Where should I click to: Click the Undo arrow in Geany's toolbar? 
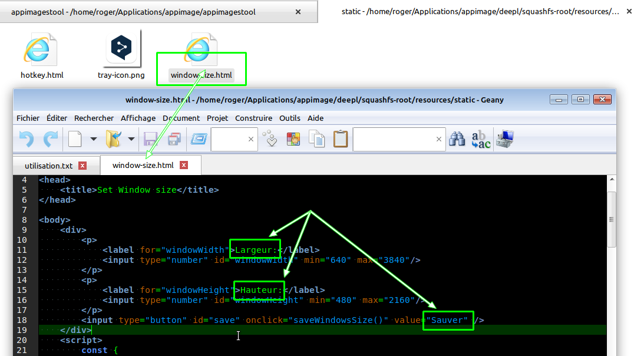[x=27, y=140]
